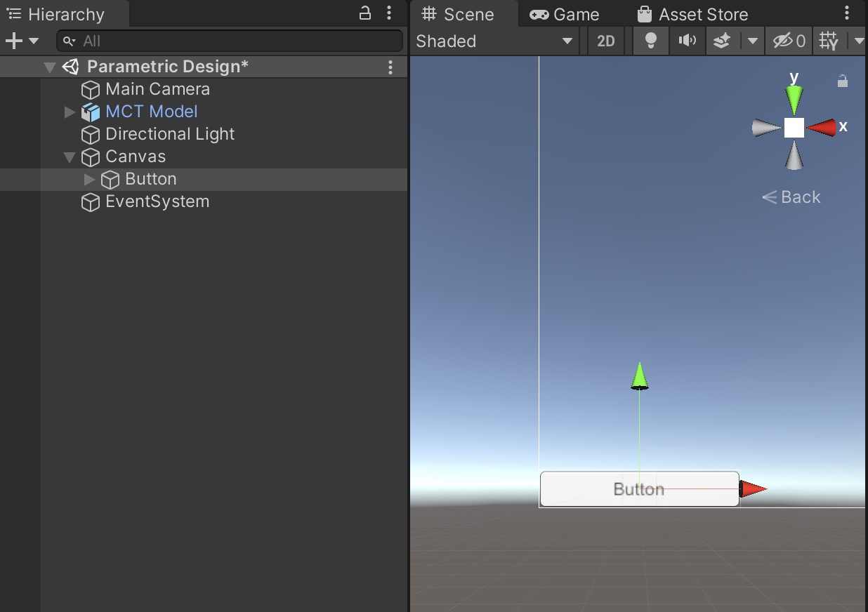The height and width of the screenshot is (612, 868).
Task: Click the Canvas cube icon
Action: [90, 157]
